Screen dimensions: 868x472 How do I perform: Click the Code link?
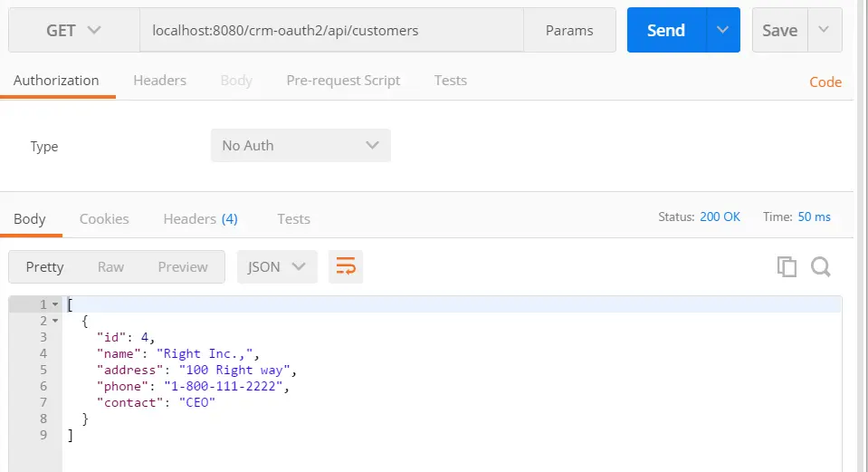825,82
